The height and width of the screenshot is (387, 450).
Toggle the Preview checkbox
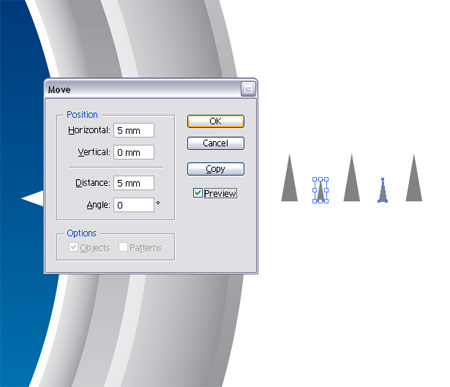198,193
